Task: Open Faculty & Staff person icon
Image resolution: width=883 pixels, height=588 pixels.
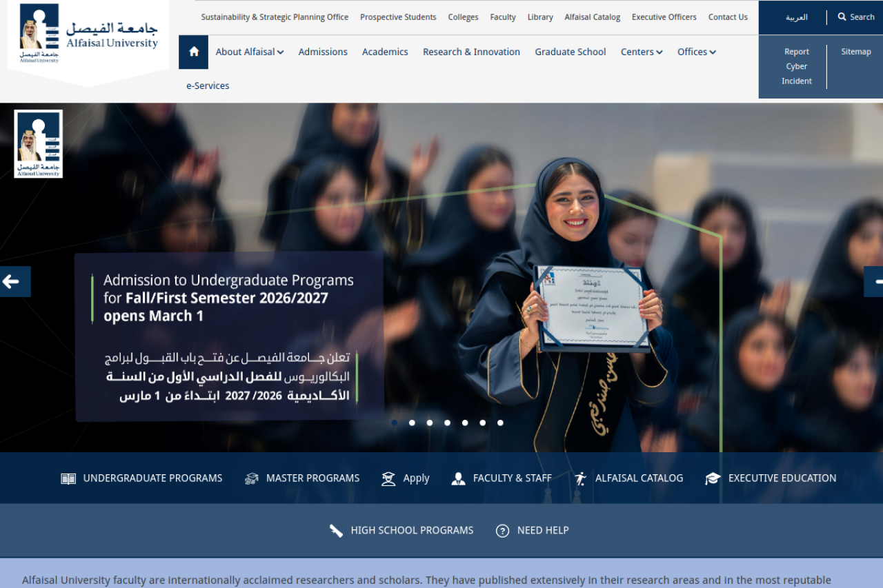Action: tap(458, 478)
